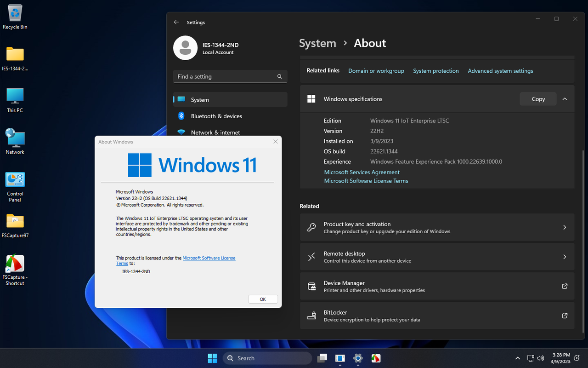Open the FSCapture icon on the taskbar
Viewport: 588px width, 368px height.
click(x=376, y=358)
